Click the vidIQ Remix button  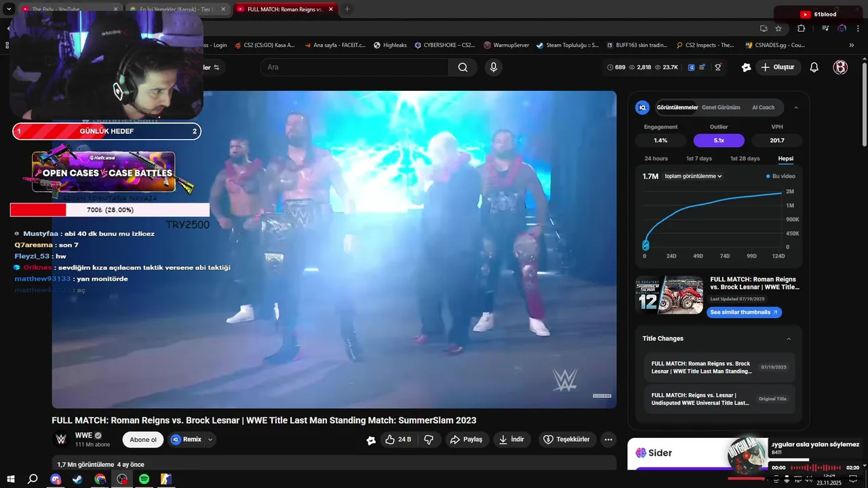coord(186,439)
